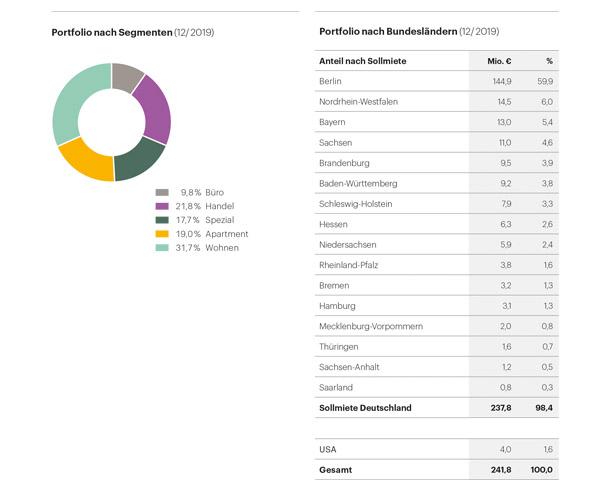Click the purple segment of the donut chart

click(154, 108)
